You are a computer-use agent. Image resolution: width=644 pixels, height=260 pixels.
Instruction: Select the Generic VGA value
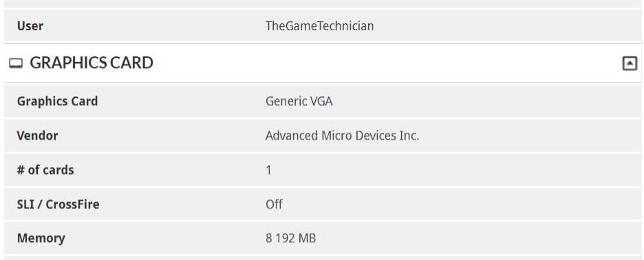pos(299,101)
